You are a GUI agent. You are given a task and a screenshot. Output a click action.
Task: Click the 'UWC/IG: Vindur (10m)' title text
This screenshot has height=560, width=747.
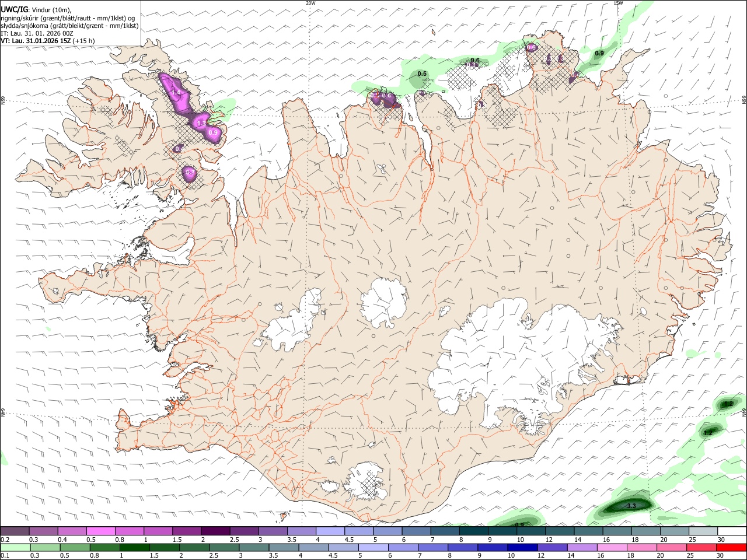pos(36,10)
